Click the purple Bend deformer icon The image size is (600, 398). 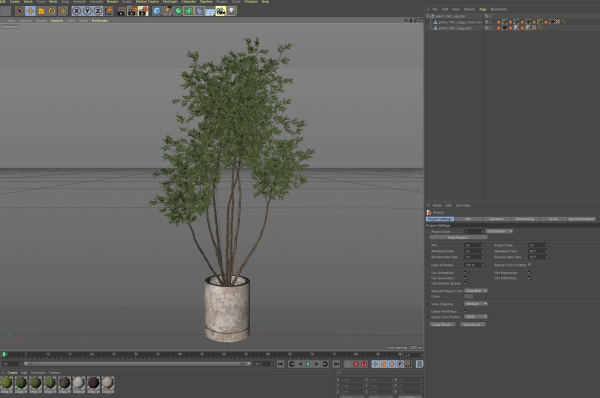[199, 11]
